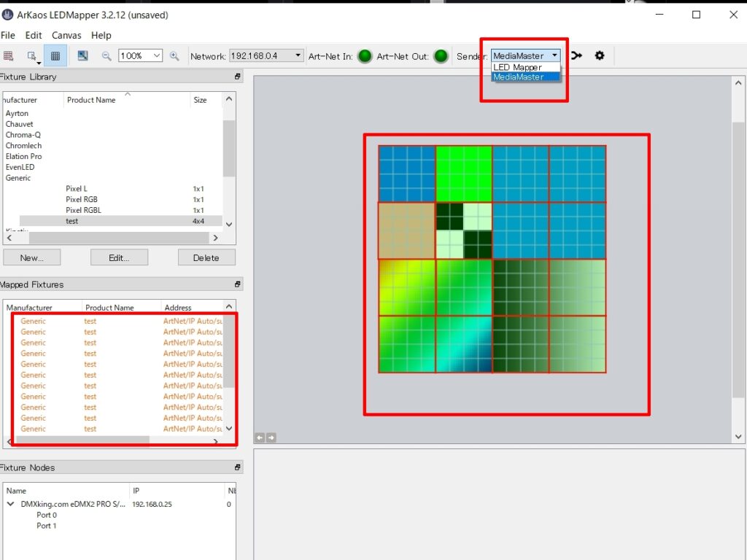Select the test 4x4 fixture in library
Screen dimensions: 747x560
click(x=120, y=221)
